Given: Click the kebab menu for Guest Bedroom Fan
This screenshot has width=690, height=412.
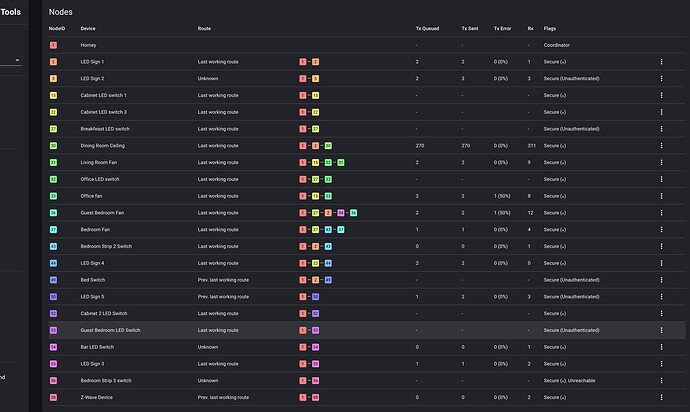Looking at the screenshot, I should (x=661, y=213).
